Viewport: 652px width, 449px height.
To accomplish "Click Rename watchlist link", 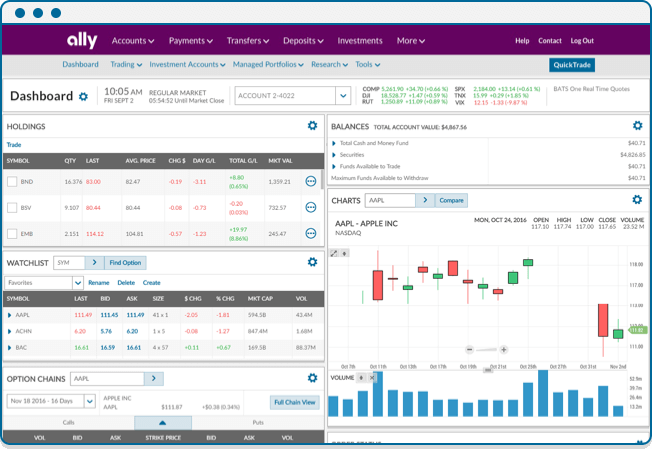I will point(99,283).
